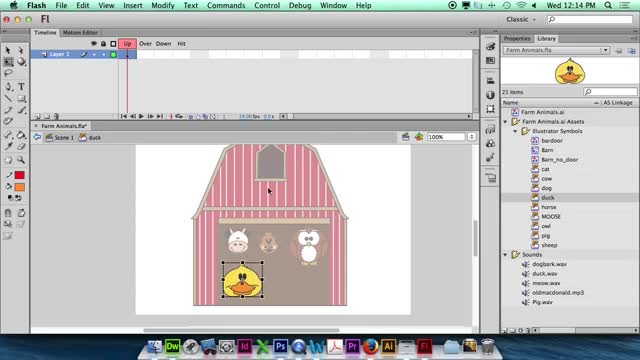
Task: Select the Selection arrow tool
Action: (8, 50)
